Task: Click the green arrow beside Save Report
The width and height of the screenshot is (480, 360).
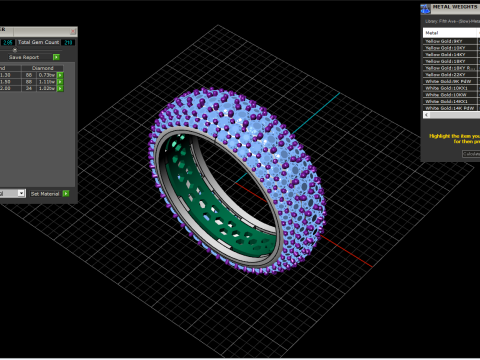Action: click(56, 57)
